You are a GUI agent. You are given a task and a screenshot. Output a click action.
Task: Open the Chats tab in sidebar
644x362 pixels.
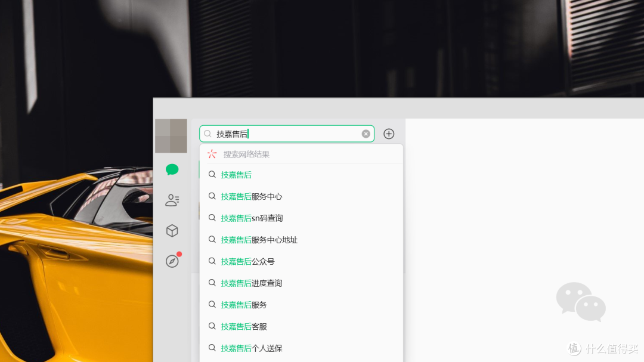pos(172,170)
